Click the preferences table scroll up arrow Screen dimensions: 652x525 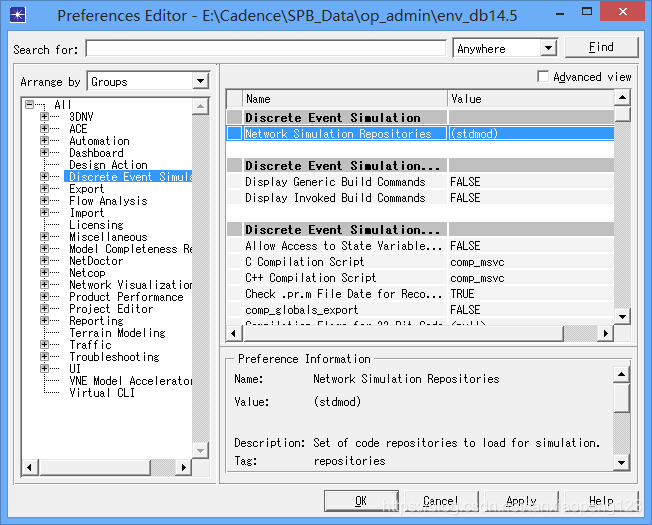pos(622,98)
